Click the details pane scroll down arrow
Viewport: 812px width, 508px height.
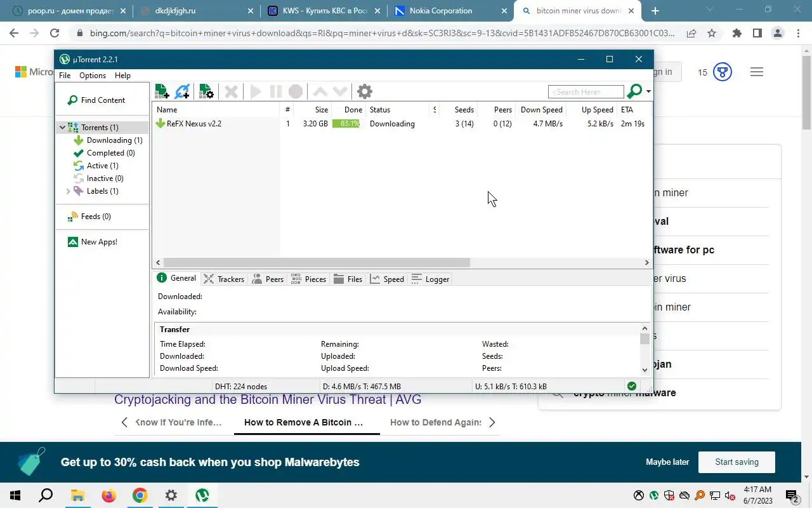tap(645, 370)
